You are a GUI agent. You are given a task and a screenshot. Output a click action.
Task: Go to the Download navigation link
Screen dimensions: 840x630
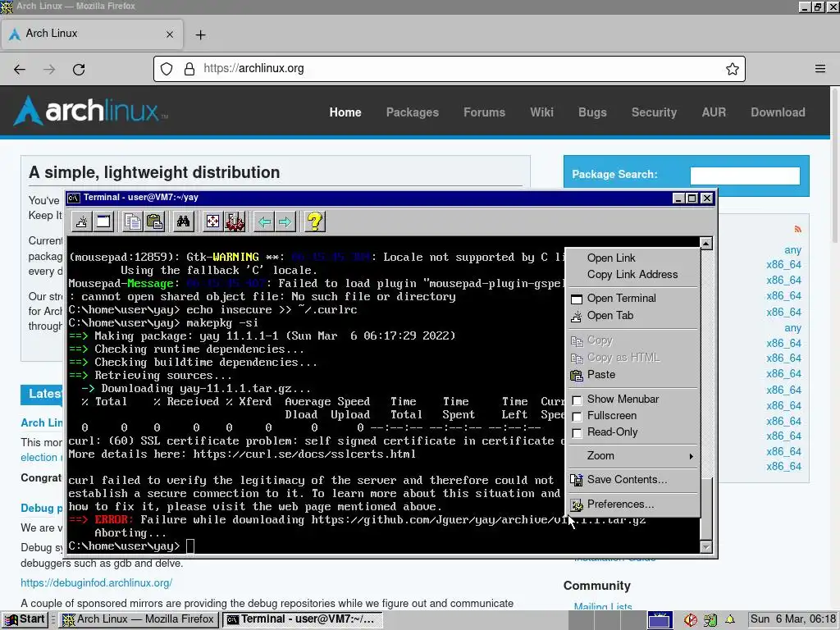[778, 112]
